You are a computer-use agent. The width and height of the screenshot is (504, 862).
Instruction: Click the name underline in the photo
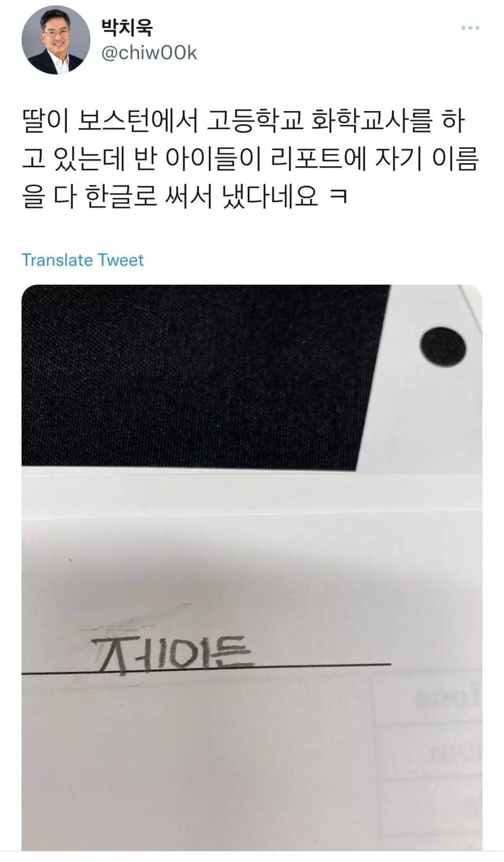[206, 668]
